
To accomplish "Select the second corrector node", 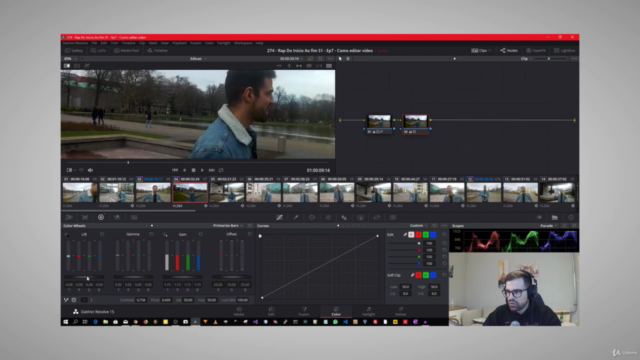I will (416, 124).
